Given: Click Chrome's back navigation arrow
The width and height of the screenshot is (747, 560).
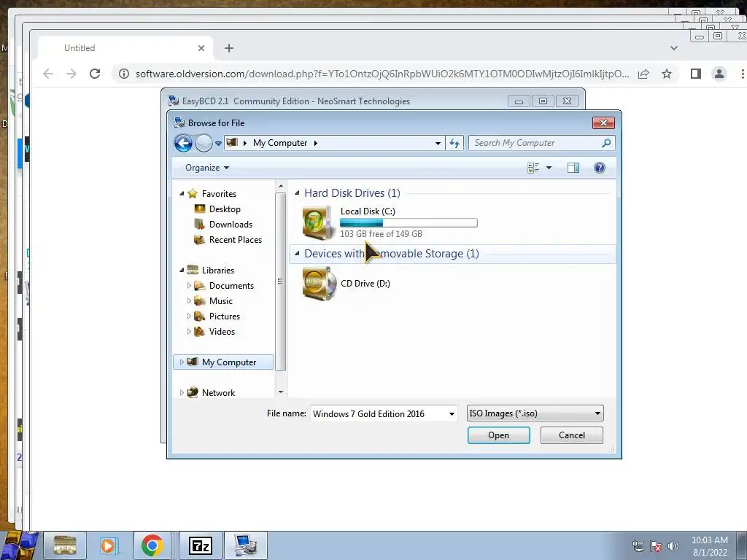Looking at the screenshot, I should pyautogui.click(x=48, y=74).
